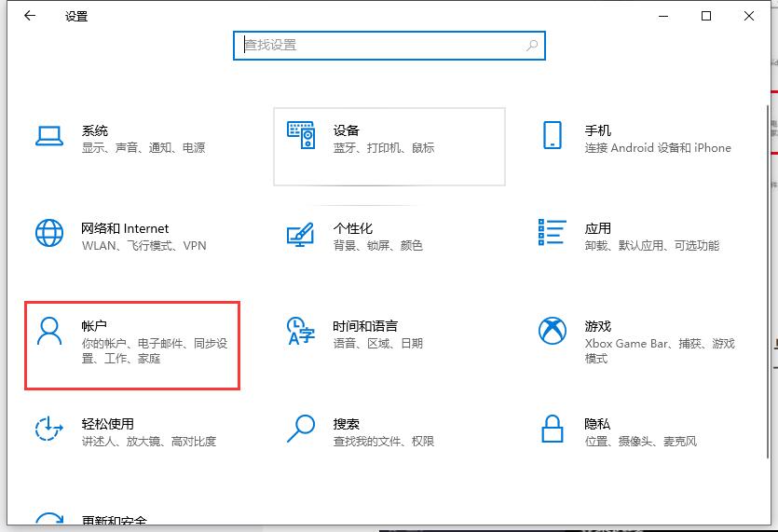The width and height of the screenshot is (778, 532).
Task: Go to 应用 settings heading
Action: coord(597,229)
